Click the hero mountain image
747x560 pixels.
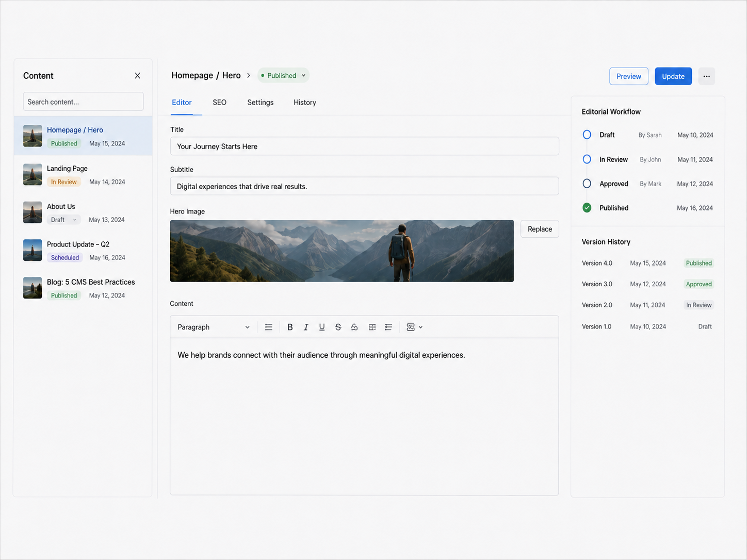(x=342, y=251)
